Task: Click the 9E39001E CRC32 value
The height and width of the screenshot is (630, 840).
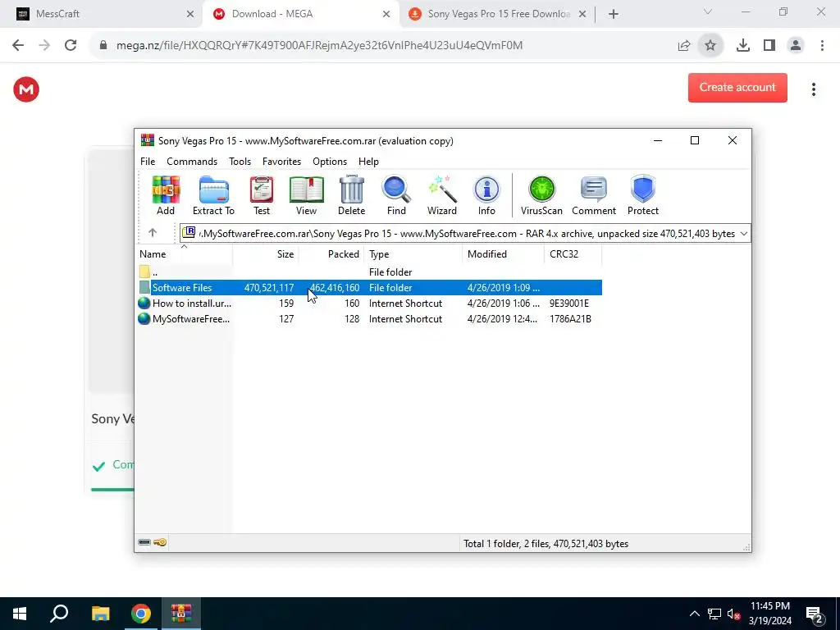Action: click(x=569, y=304)
